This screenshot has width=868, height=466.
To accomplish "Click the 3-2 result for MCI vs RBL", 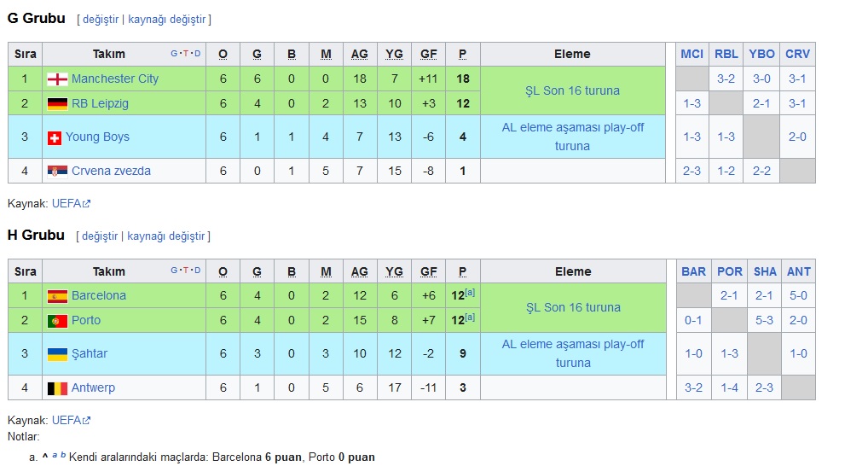I will tap(726, 79).
